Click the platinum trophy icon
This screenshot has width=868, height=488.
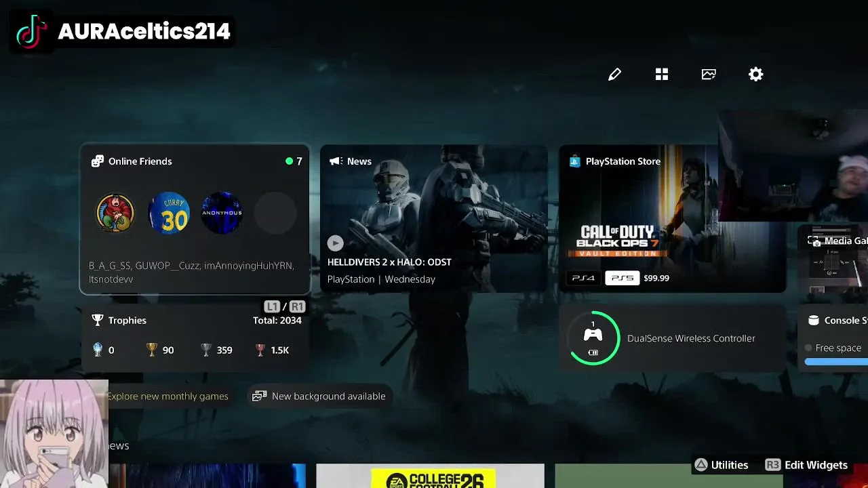tap(98, 350)
